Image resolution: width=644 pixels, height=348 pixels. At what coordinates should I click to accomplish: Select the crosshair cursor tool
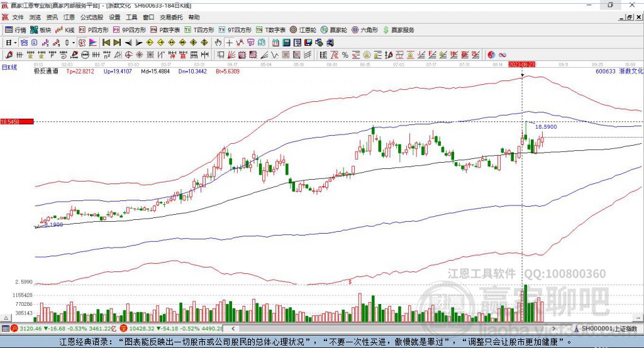point(229,43)
